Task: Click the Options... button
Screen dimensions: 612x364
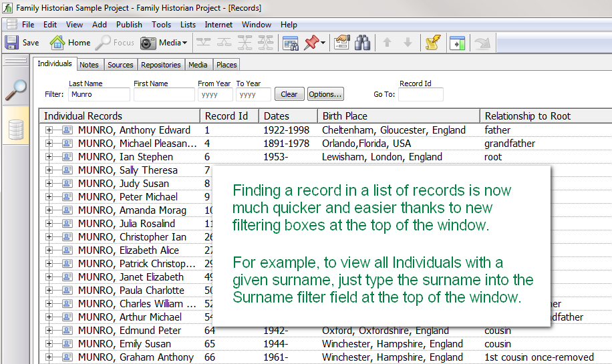Action: 325,94
